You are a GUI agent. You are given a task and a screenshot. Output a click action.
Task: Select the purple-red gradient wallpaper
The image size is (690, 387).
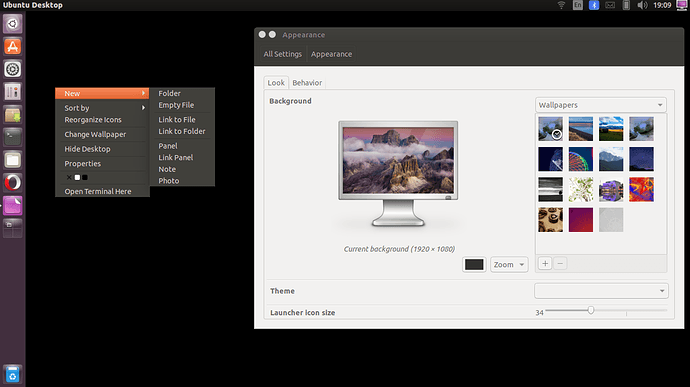coord(580,220)
